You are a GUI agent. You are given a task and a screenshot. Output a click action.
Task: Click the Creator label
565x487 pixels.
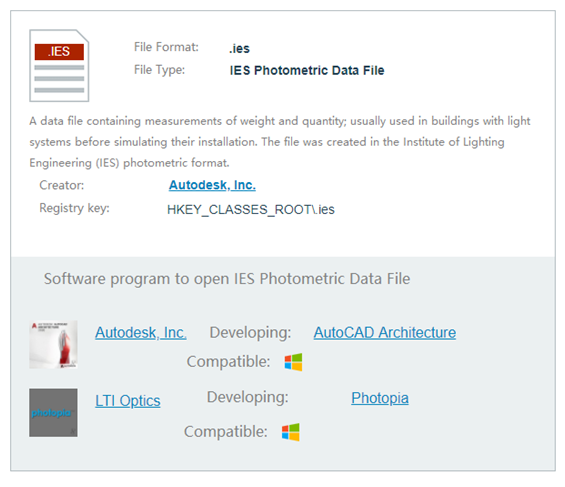click(62, 185)
